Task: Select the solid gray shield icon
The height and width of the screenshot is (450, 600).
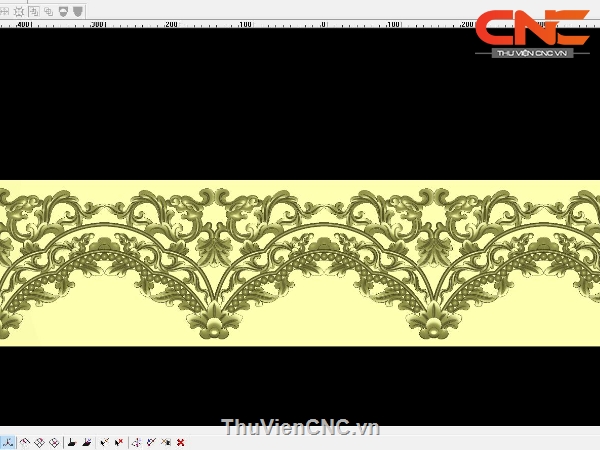Action: [x=77, y=11]
